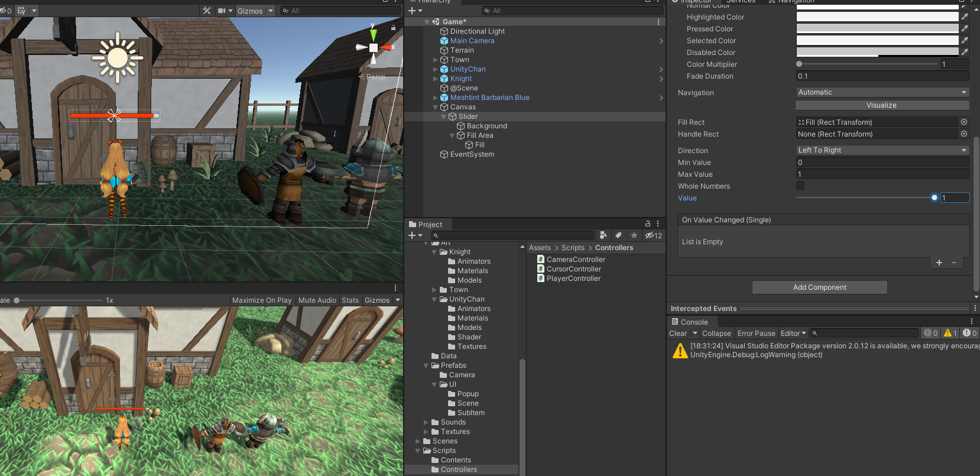Toggle the scene grid visibility icon
The width and height of the screenshot is (980, 476).
click(x=22, y=11)
